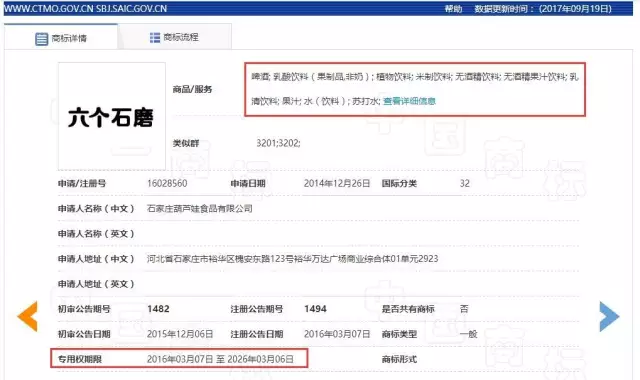Click the 国际分类 label
The height and width of the screenshot is (380, 640).
[x=399, y=183]
